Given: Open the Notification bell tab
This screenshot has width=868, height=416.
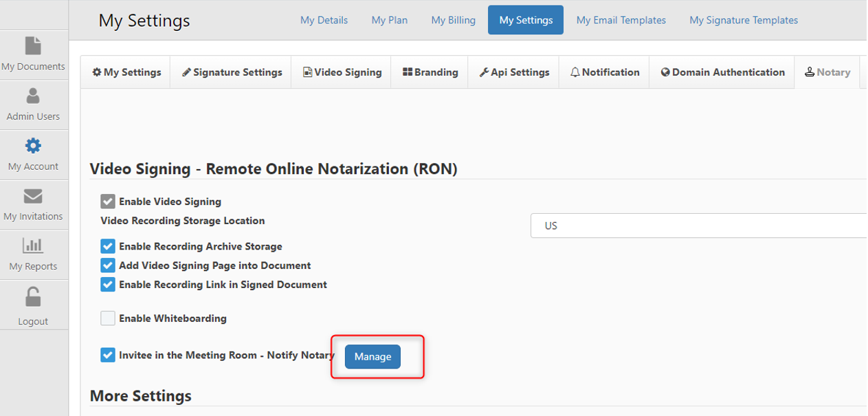Looking at the screenshot, I should pos(604,72).
